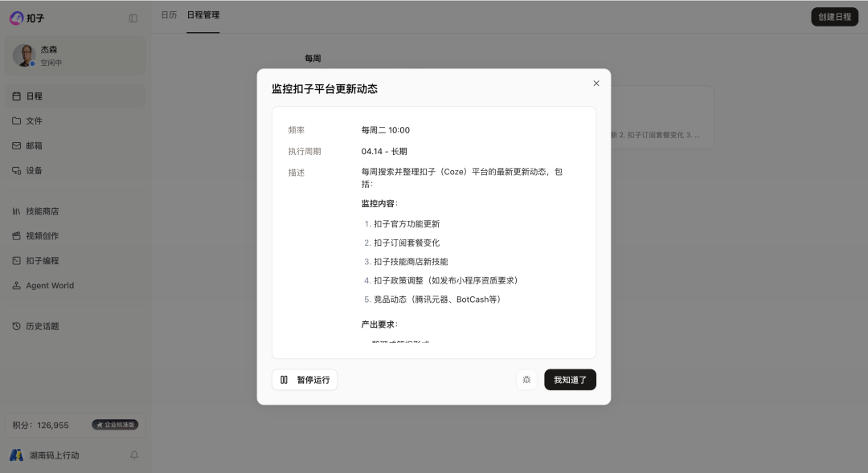Click 积分: 126,955 points text
The image size is (868, 473).
(x=40, y=426)
